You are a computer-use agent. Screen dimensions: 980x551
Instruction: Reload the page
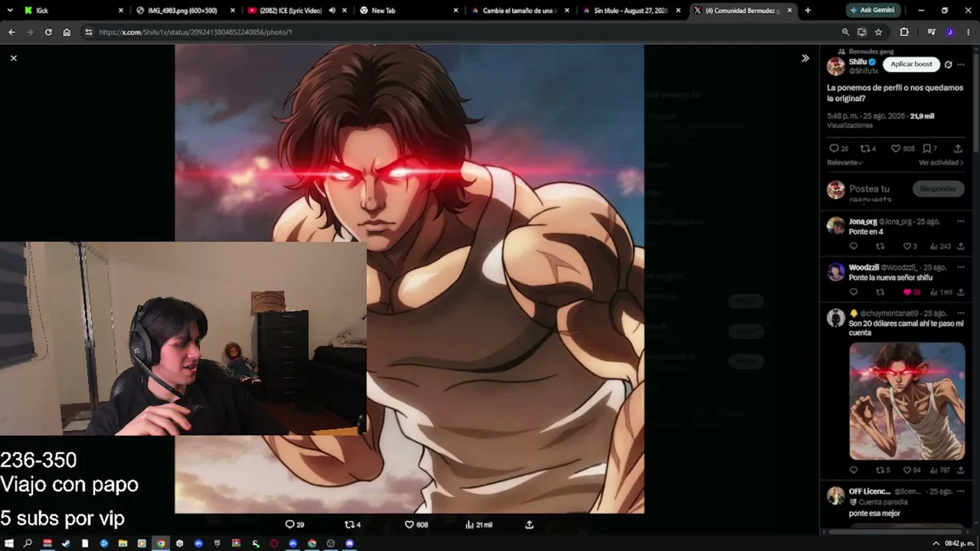pyautogui.click(x=48, y=32)
